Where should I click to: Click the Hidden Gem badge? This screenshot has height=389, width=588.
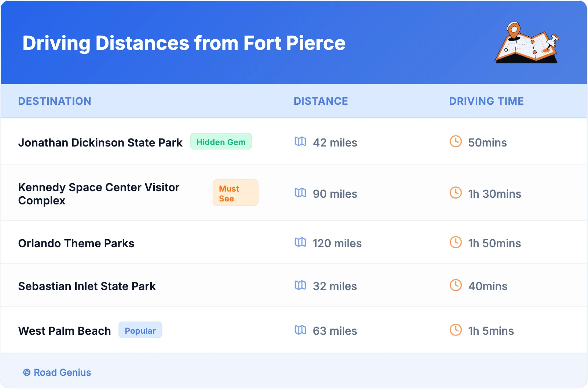221,142
